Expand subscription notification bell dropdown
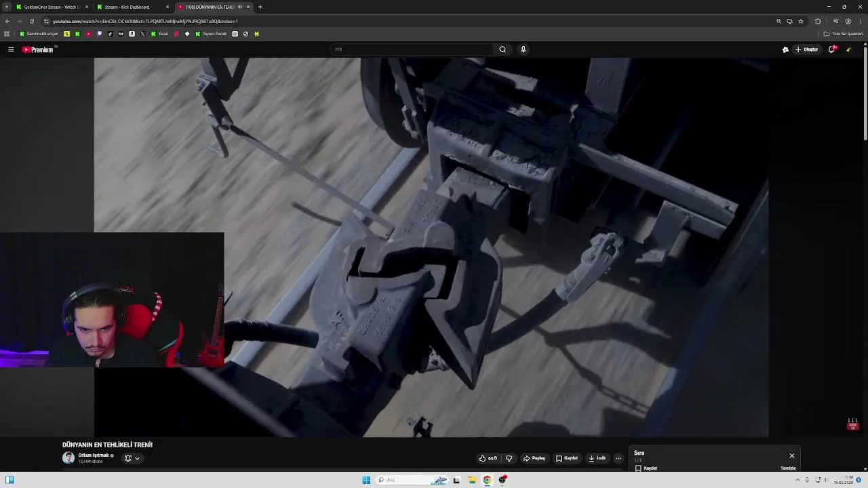The width and height of the screenshot is (868, 488). click(x=132, y=458)
